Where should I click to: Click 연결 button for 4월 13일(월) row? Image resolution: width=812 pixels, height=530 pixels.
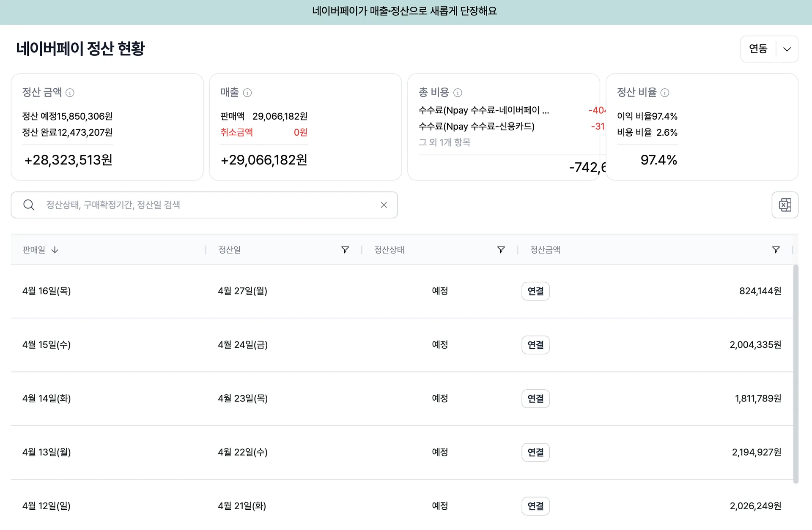coord(535,452)
